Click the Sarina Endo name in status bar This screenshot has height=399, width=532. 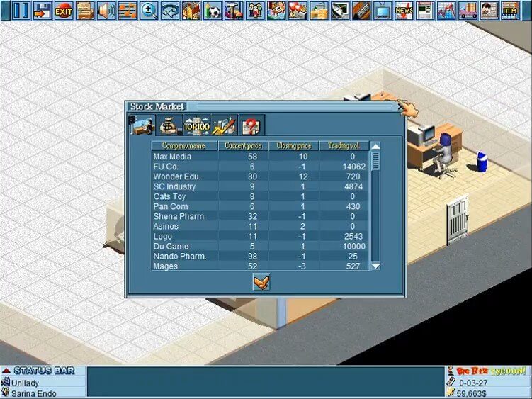click(33, 394)
